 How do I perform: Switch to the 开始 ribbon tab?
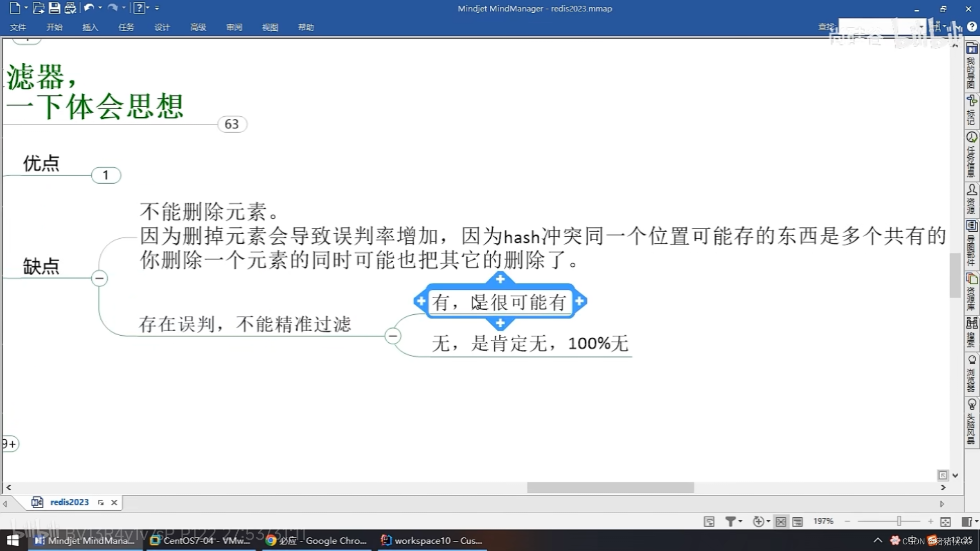[54, 27]
